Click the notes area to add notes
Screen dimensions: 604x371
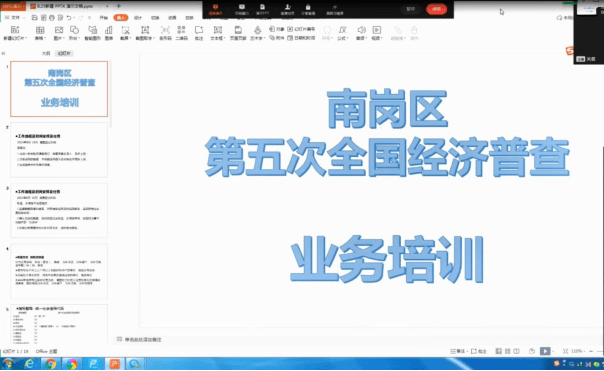pyautogui.click(x=143, y=339)
